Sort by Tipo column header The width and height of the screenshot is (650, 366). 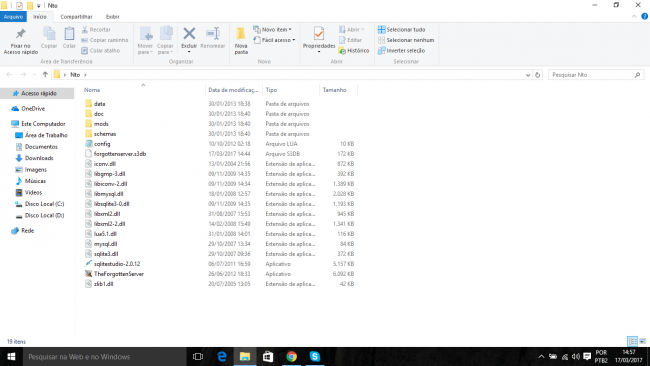point(271,90)
